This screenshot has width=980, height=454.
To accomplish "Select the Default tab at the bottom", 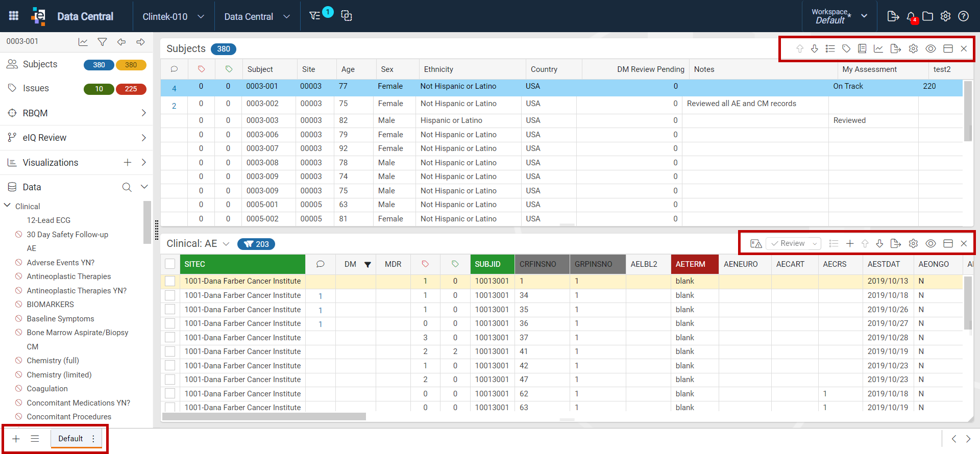I will [70, 438].
